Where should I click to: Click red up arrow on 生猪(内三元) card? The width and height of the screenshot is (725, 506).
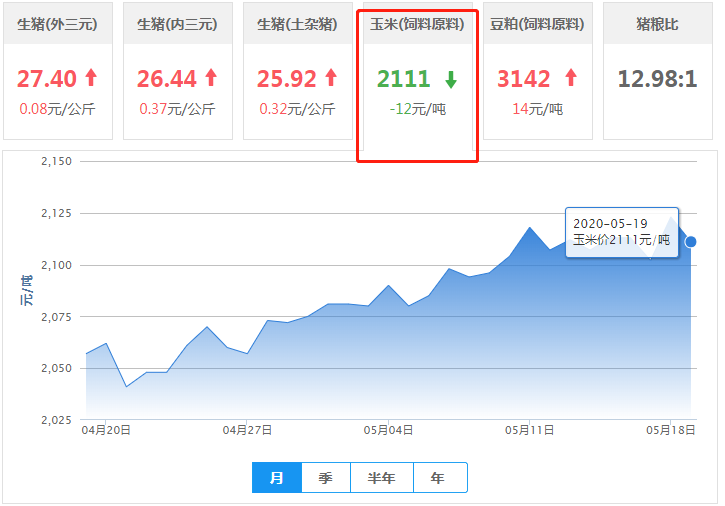point(210,78)
